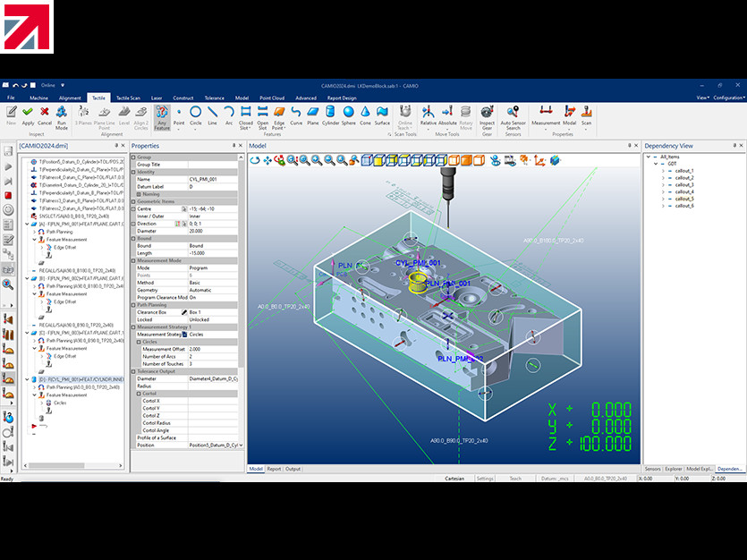
Task: Click the Length value -15.000 field
Action: click(x=213, y=253)
